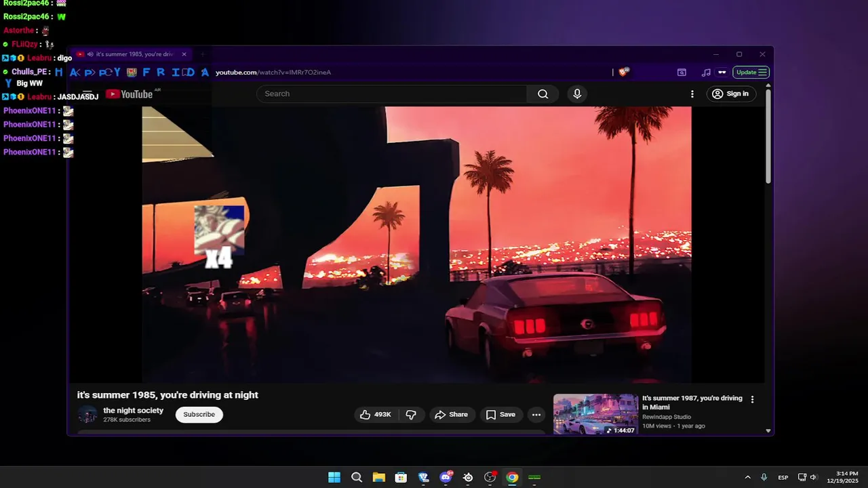Screen dimensions: 868x488
Task: Open the Brave Shields icon
Action: [625, 72]
